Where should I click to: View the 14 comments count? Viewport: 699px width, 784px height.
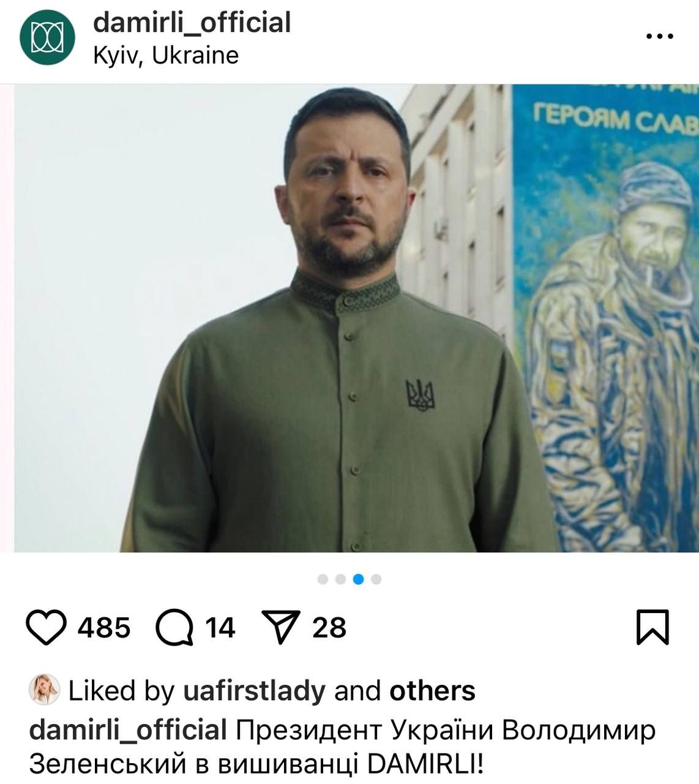click(x=220, y=628)
